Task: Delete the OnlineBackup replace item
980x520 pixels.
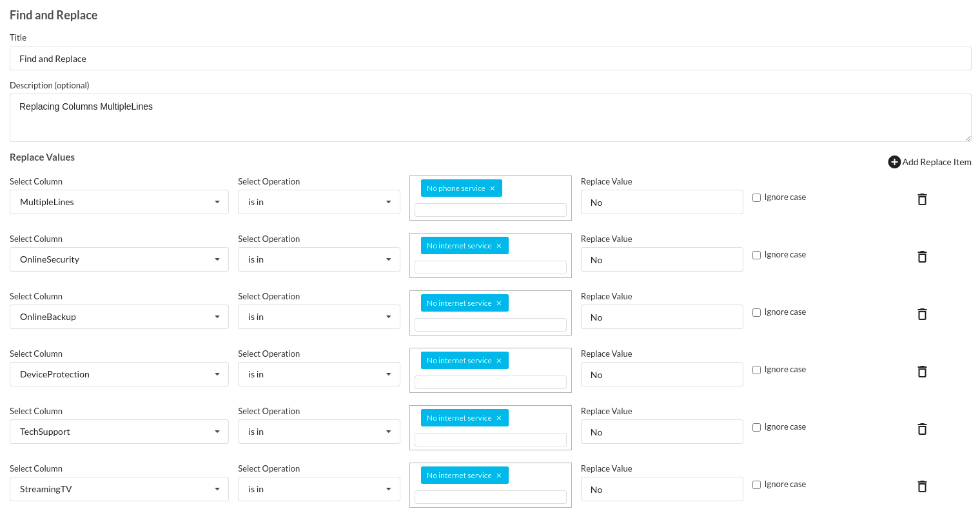Action: 922,314
